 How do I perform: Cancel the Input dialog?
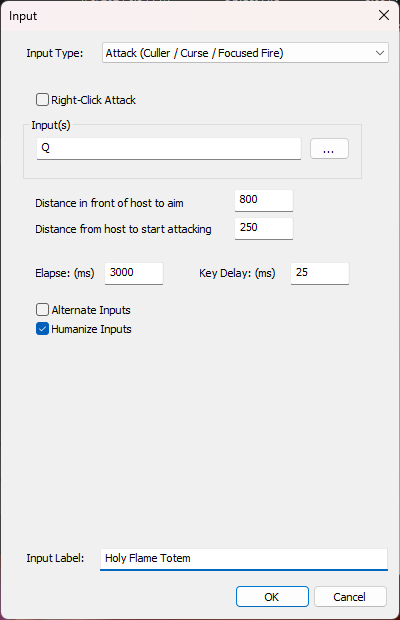click(350, 596)
